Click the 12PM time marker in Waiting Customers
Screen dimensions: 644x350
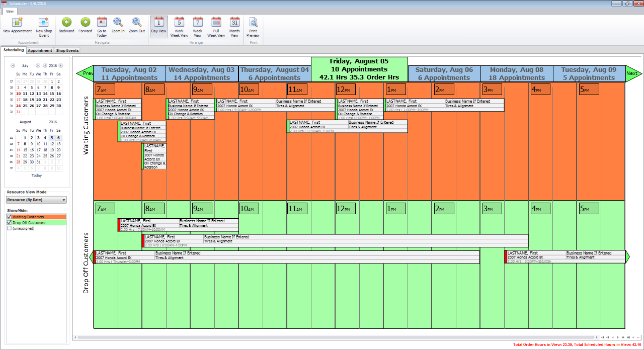pos(345,90)
